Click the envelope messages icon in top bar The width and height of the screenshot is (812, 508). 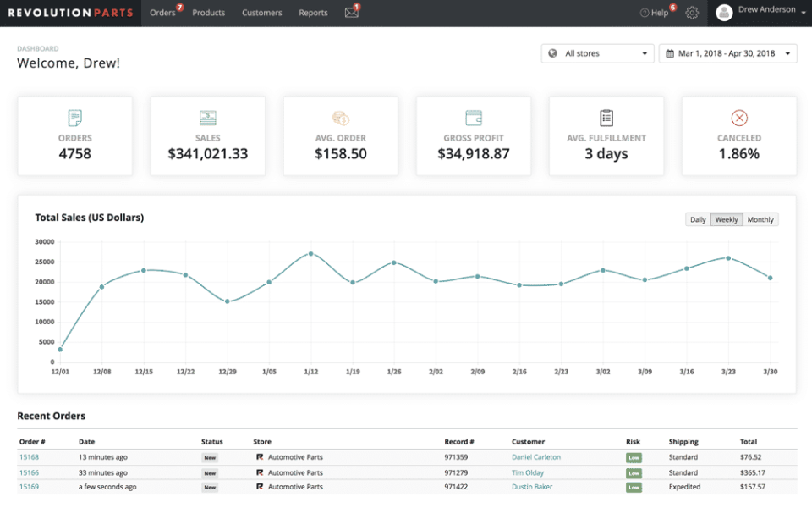pyautogui.click(x=352, y=13)
